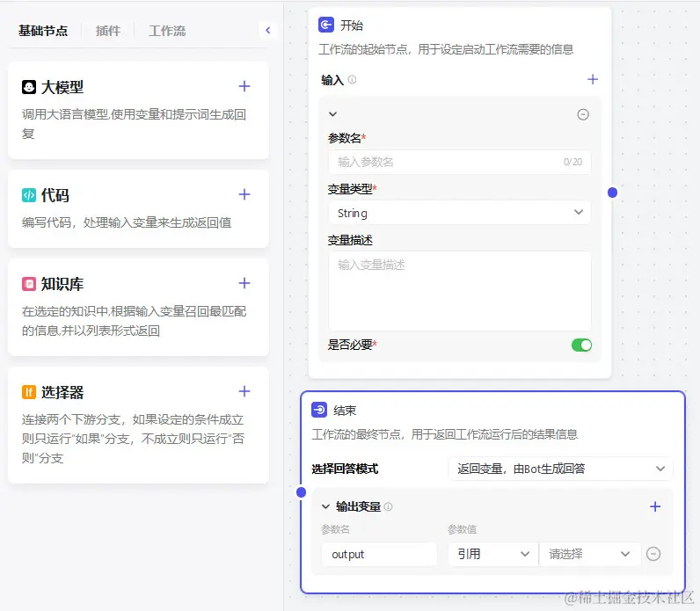Click the 参数值 column header
The image size is (700, 611).
(x=462, y=529)
